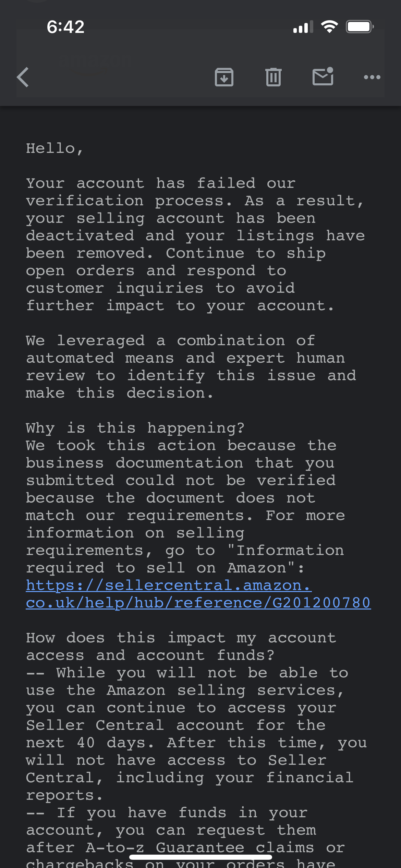Delete the email using the trash icon
Viewport: 401px width, 868px height.
pos(274,77)
